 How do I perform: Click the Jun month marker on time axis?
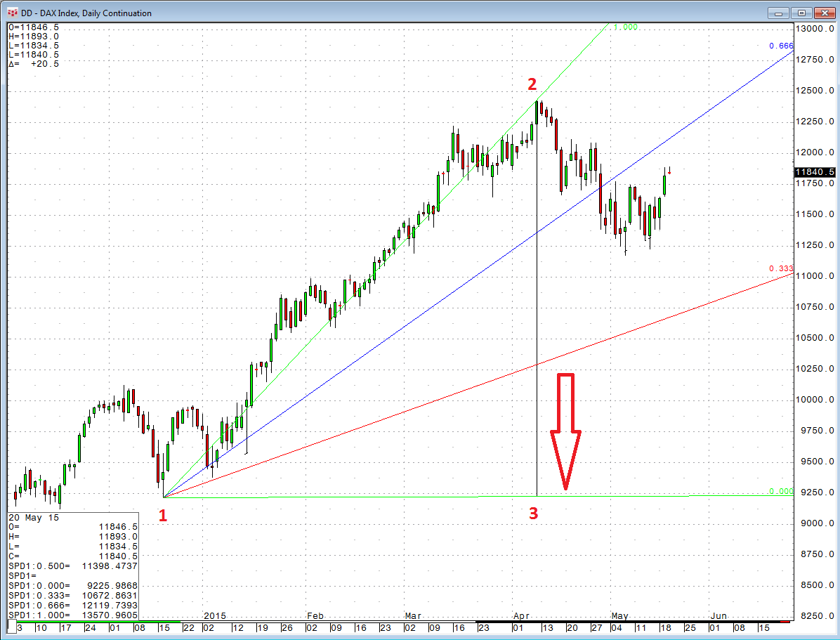pos(716,615)
